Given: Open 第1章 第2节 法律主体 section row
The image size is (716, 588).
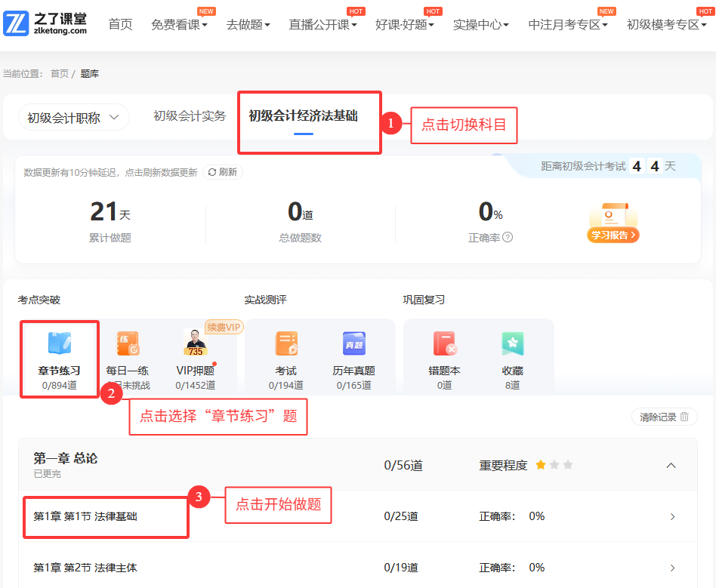Looking at the screenshot, I should [x=85, y=567].
